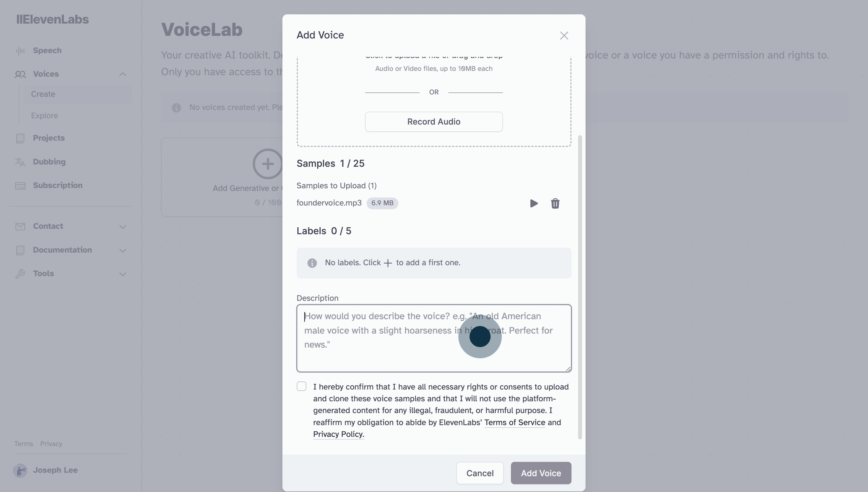The width and height of the screenshot is (868, 492).
Task: Delete the foundervoice.mp3 sample
Action: click(x=555, y=204)
